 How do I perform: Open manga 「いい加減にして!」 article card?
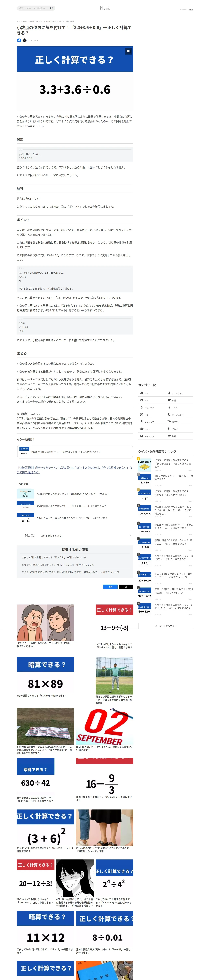(x=75, y=883)
